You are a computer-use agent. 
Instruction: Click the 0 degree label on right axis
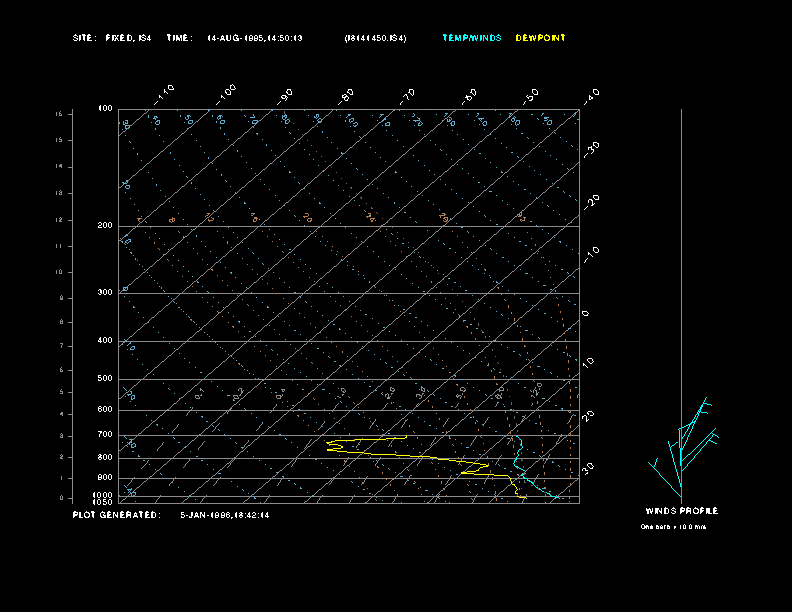point(586,314)
